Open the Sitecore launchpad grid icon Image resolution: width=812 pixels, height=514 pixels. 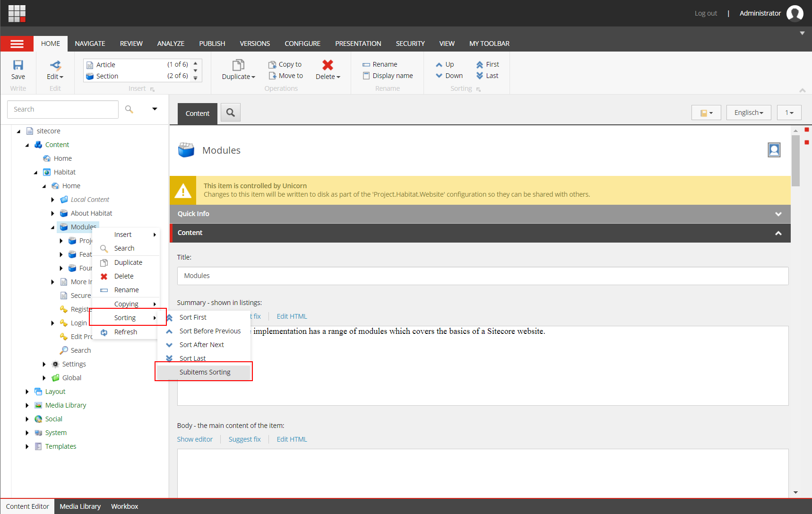[x=17, y=14]
